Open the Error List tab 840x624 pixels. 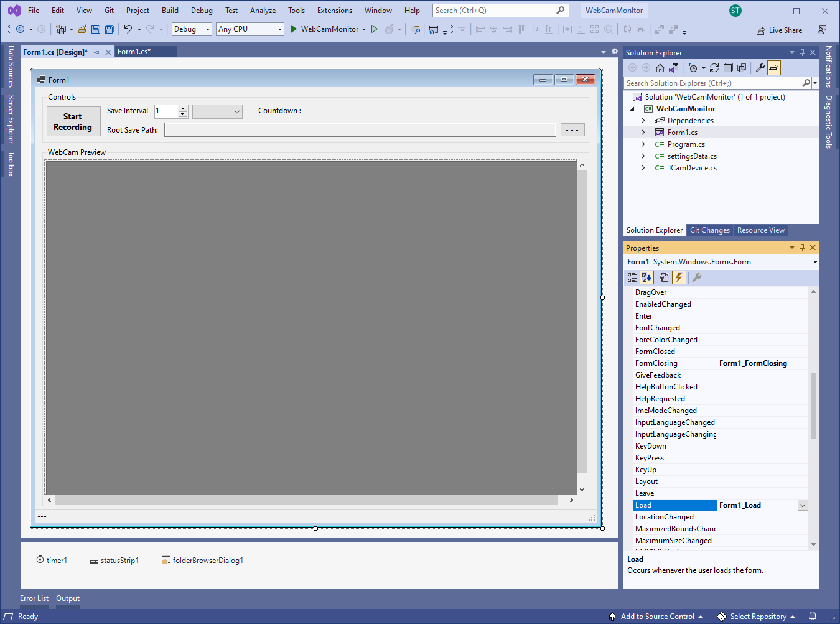click(34, 598)
